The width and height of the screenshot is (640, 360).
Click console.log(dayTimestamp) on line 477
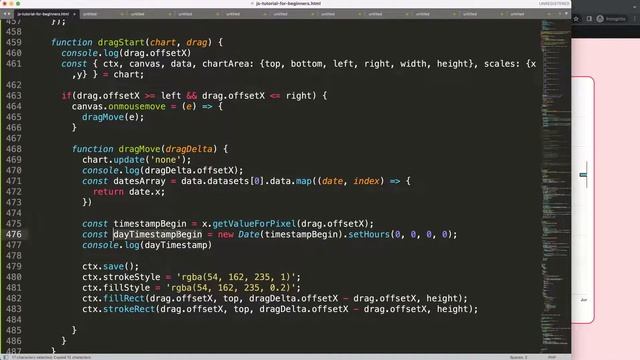point(147,245)
